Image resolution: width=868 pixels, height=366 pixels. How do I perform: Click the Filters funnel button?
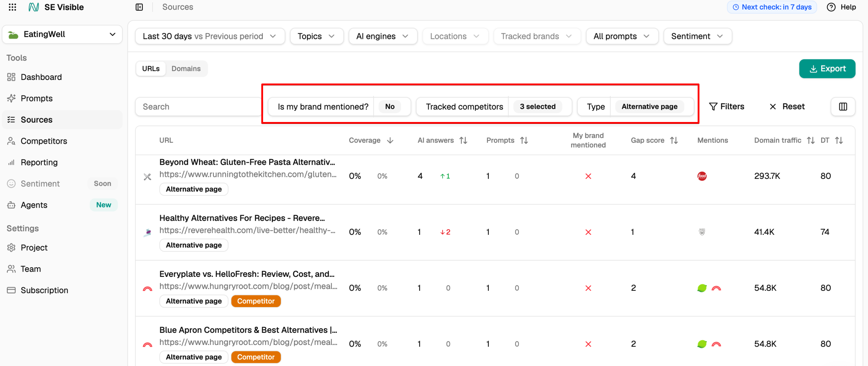[726, 107]
